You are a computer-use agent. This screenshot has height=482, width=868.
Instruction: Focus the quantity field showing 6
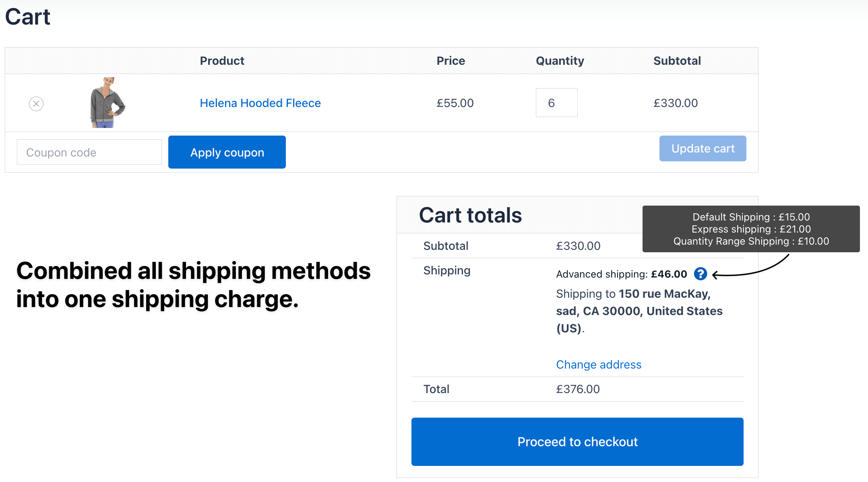click(x=556, y=103)
